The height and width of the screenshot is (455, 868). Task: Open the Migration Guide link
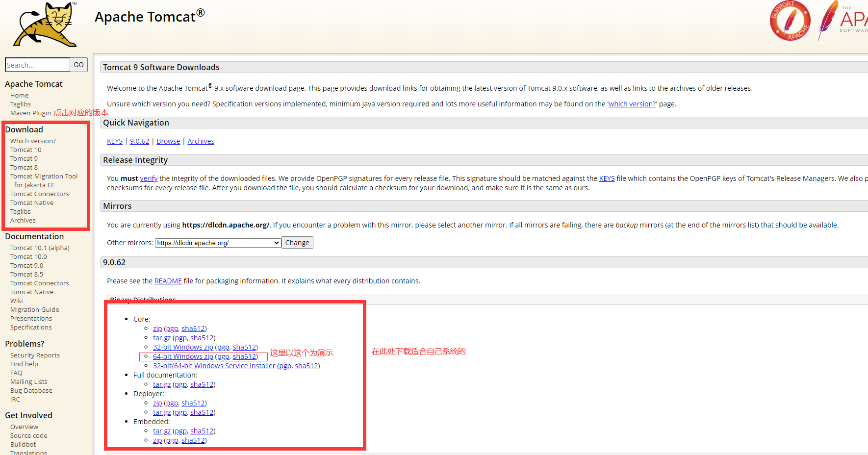pyautogui.click(x=34, y=310)
